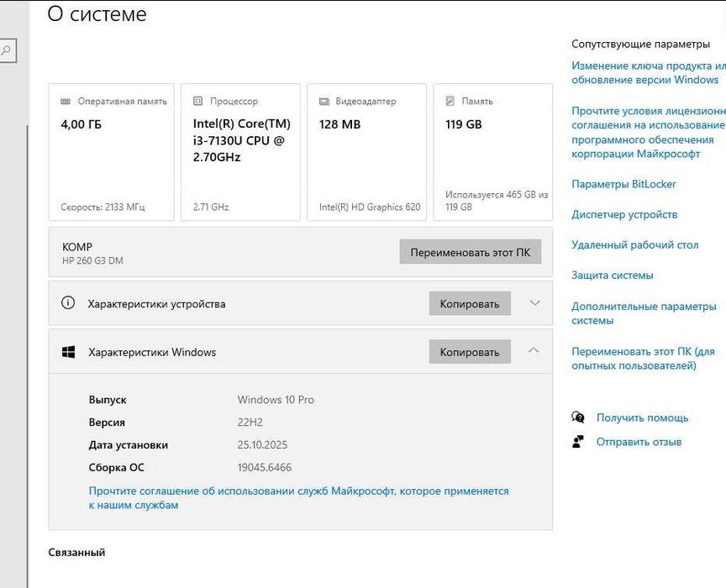Click the Получить помощь chat icon
726x588 pixels.
tap(578, 417)
